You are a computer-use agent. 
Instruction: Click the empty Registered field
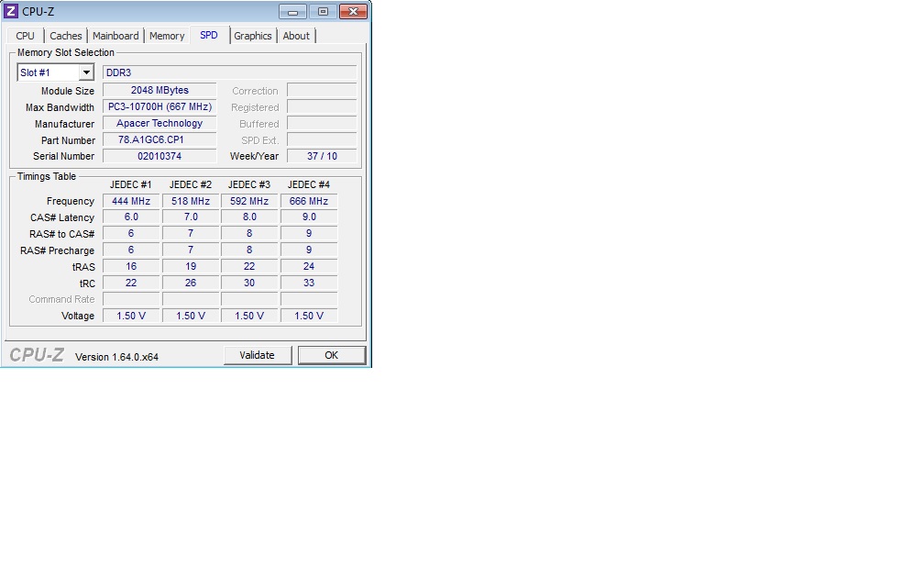coord(322,106)
